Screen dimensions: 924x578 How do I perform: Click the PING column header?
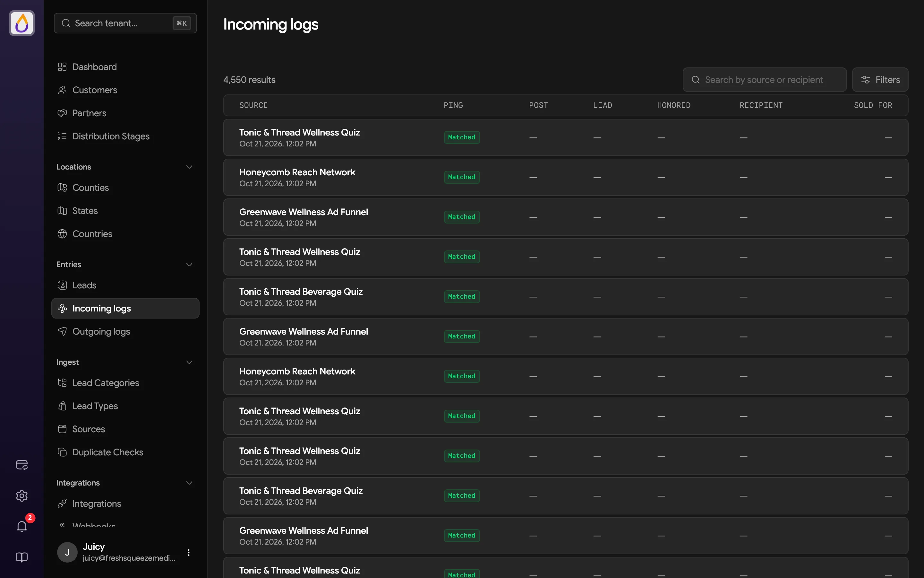[x=453, y=105]
